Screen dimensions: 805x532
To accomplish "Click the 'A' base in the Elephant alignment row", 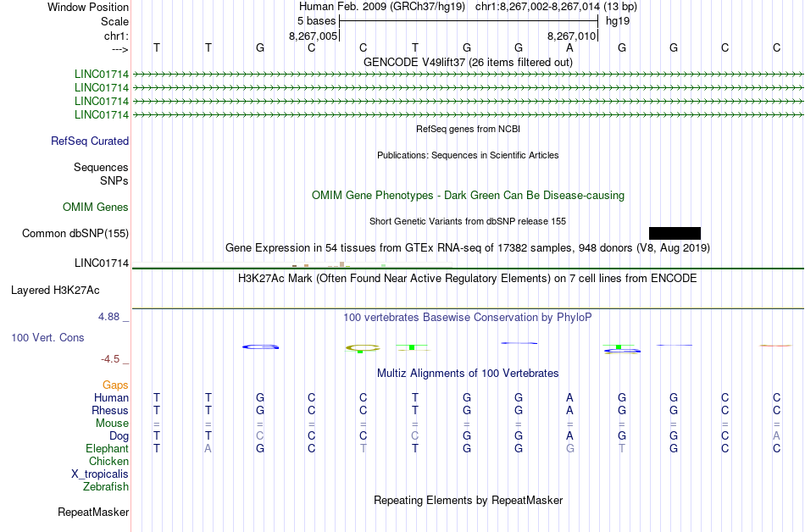I will pos(208,449).
